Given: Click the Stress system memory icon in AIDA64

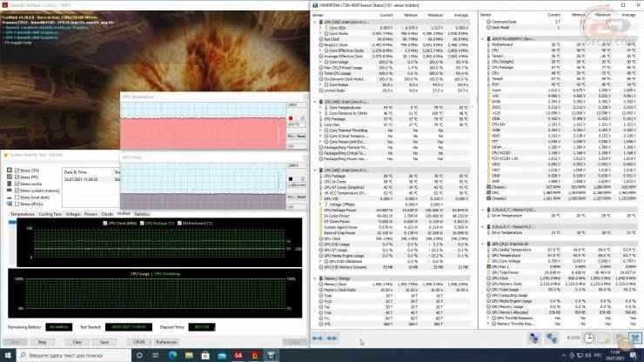Looking at the screenshot, I should [x=10, y=191].
